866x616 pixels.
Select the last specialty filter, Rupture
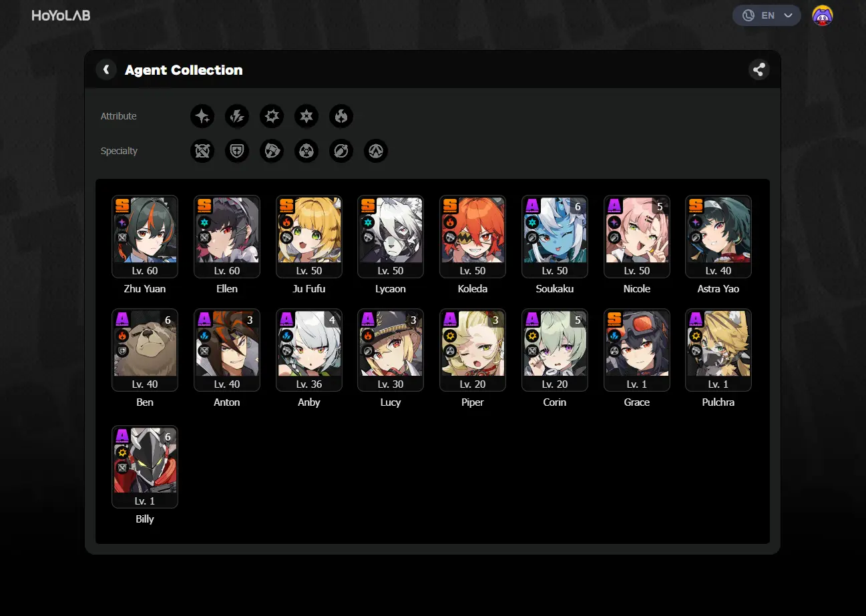(376, 151)
